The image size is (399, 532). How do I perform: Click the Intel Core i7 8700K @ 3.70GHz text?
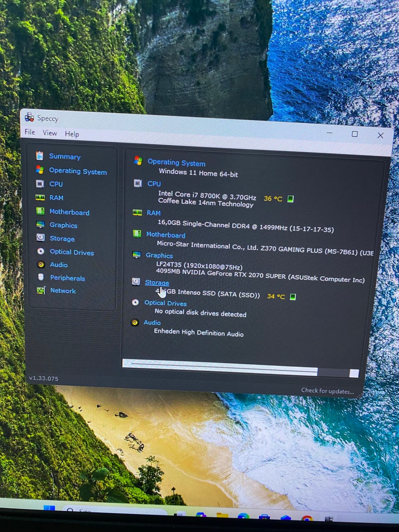tap(207, 195)
